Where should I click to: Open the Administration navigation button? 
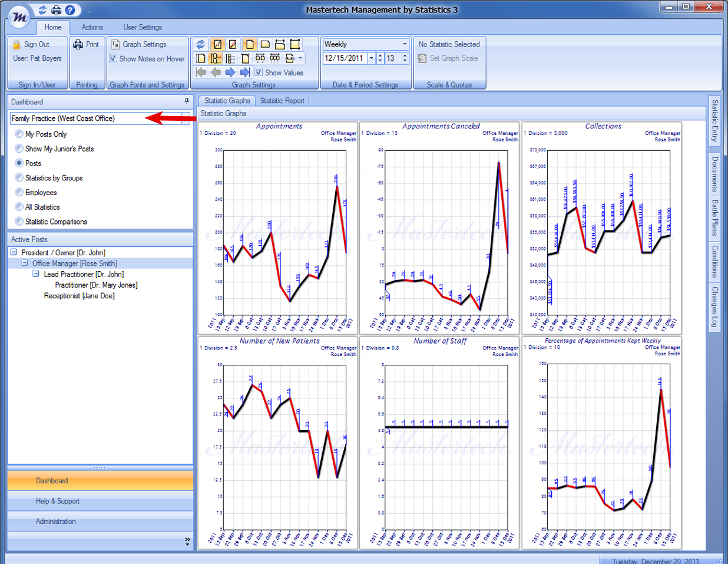pos(100,522)
